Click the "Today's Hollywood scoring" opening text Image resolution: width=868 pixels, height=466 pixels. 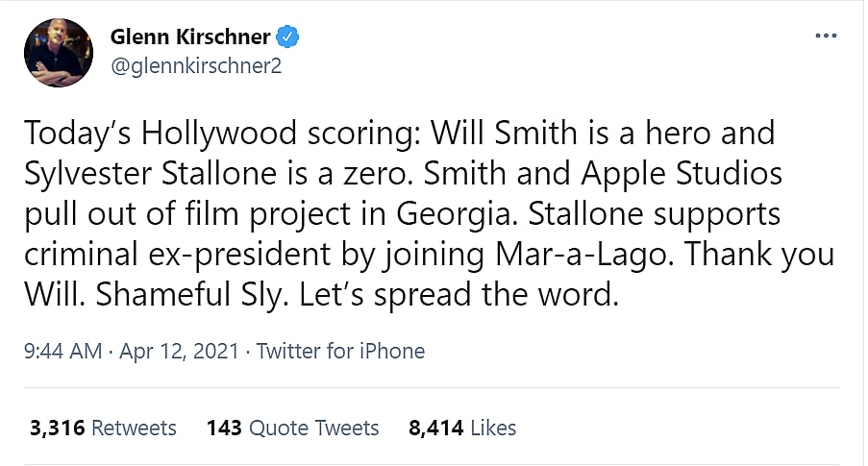[210, 132]
